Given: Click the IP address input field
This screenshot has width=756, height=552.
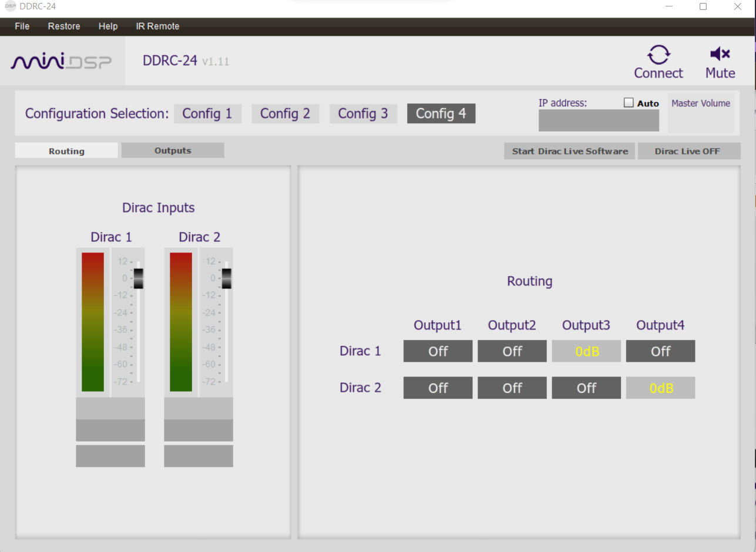Looking at the screenshot, I should 599,120.
